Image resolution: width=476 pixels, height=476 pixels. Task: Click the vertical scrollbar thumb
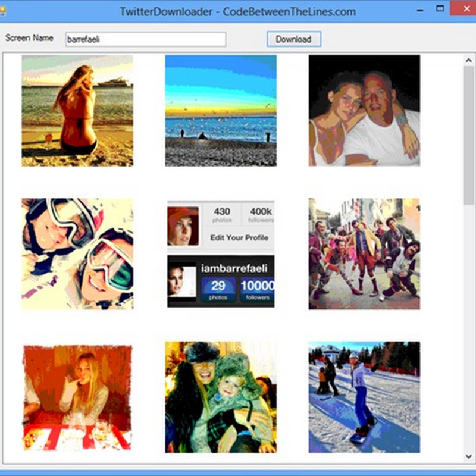469,137
